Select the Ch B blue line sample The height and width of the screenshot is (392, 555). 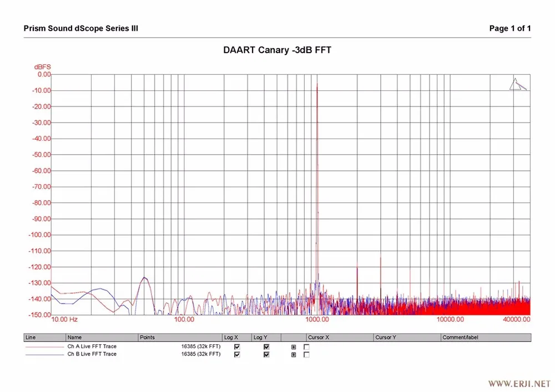[x=44, y=354]
